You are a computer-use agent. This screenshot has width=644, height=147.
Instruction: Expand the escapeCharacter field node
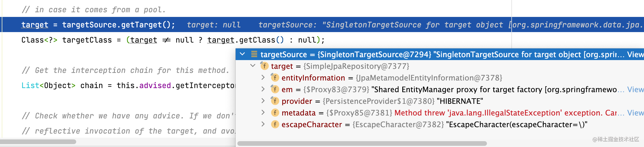(263, 124)
